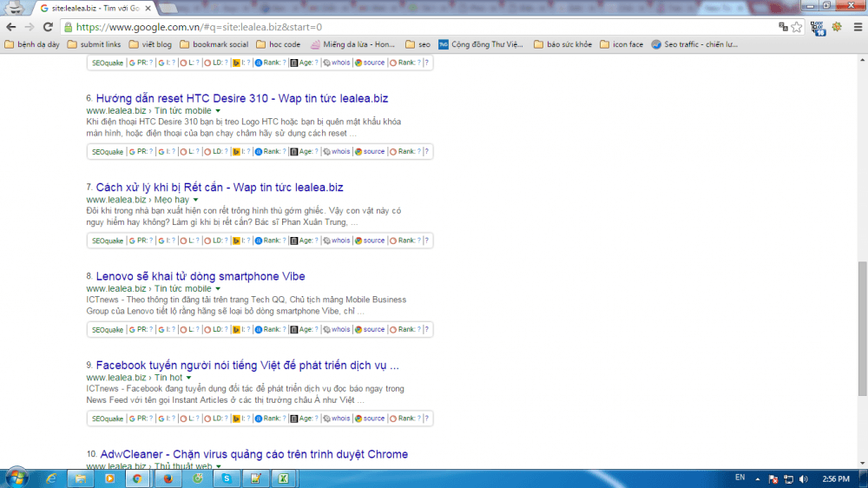
Task: Open the Miếng da lừa bookmark
Action: click(x=352, y=44)
